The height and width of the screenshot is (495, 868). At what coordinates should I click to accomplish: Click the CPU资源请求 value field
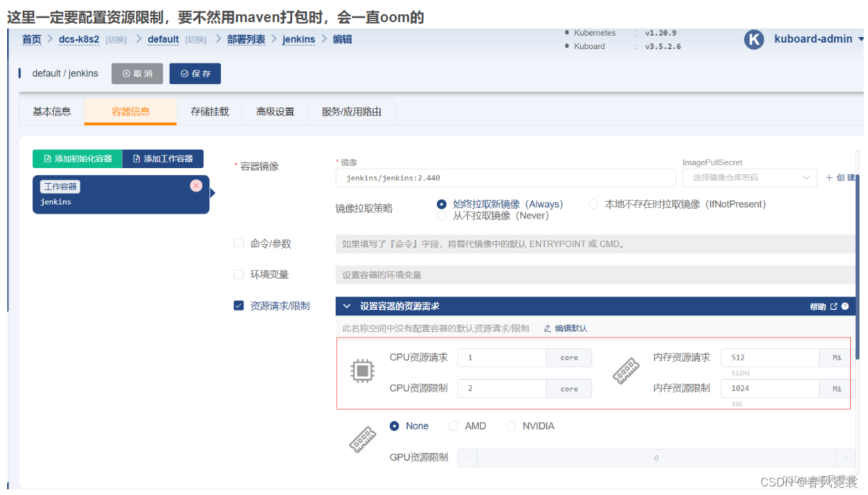pyautogui.click(x=502, y=358)
